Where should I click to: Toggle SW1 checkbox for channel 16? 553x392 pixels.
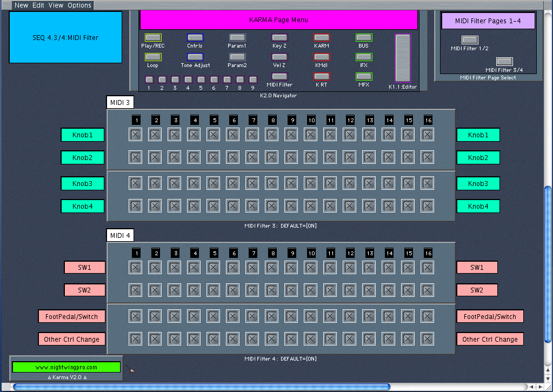click(x=428, y=267)
